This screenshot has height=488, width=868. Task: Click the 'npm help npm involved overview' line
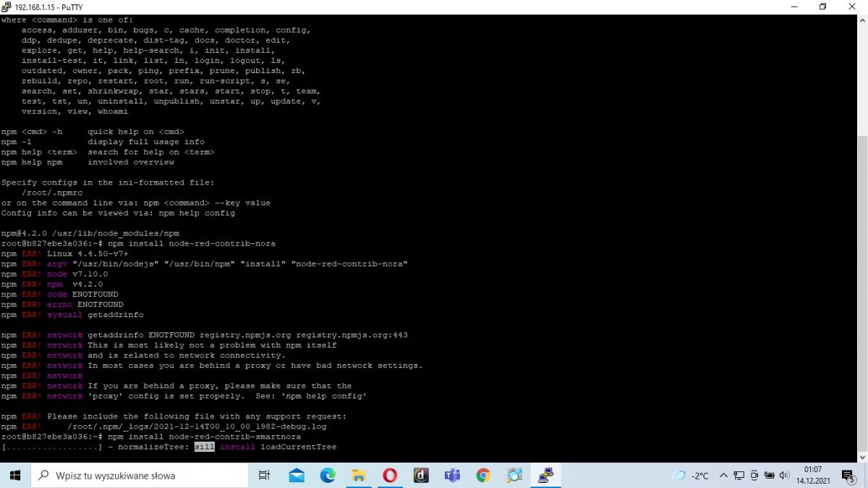(88, 162)
